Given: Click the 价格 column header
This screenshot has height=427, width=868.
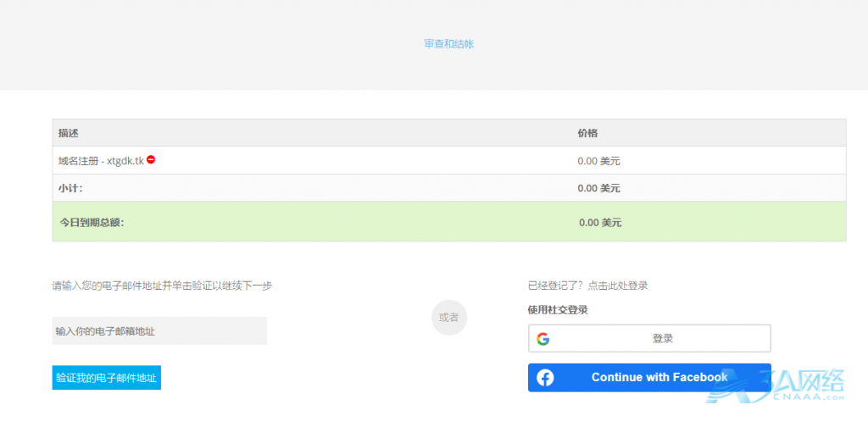Looking at the screenshot, I should pos(587,133).
